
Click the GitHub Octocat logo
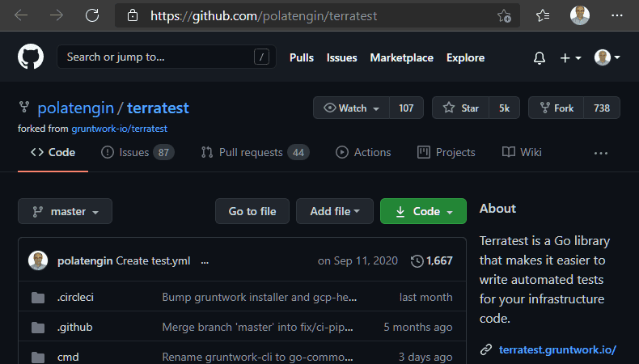pyautogui.click(x=31, y=57)
